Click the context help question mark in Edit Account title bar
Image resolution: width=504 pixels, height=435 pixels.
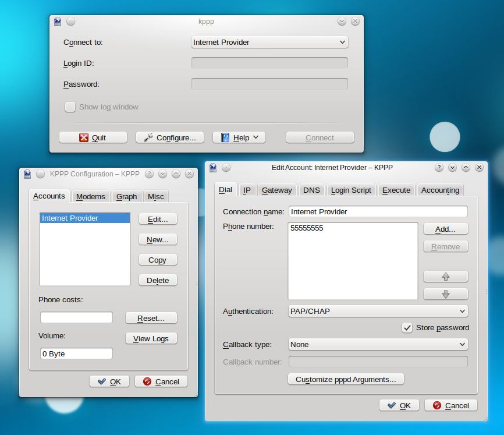coord(439,168)
